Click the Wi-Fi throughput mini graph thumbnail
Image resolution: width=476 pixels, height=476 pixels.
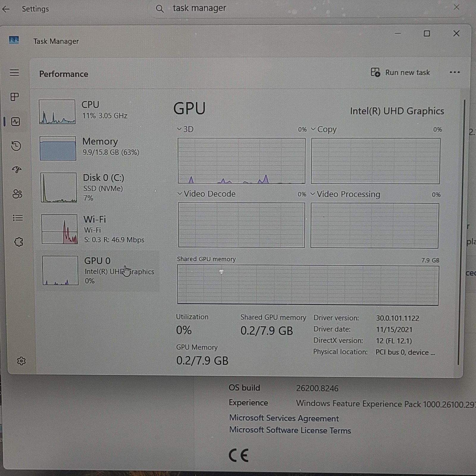click(x=59, y=229)
